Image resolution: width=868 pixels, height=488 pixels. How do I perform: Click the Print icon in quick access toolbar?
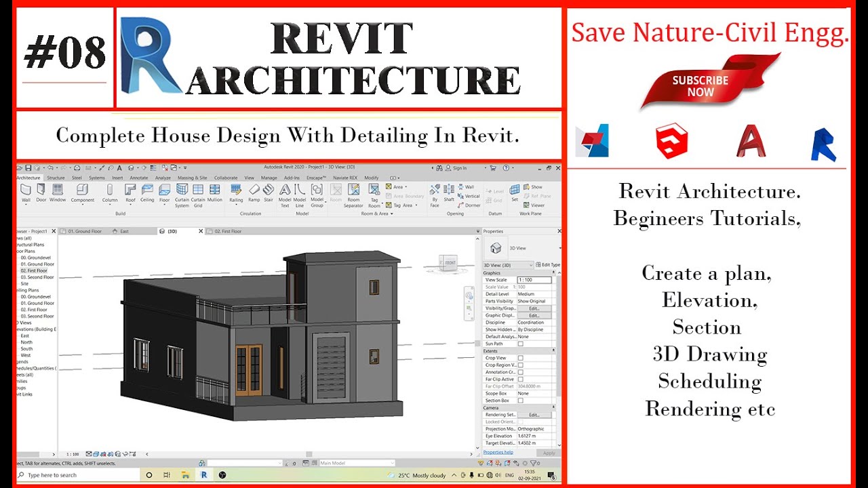[77, 167]
